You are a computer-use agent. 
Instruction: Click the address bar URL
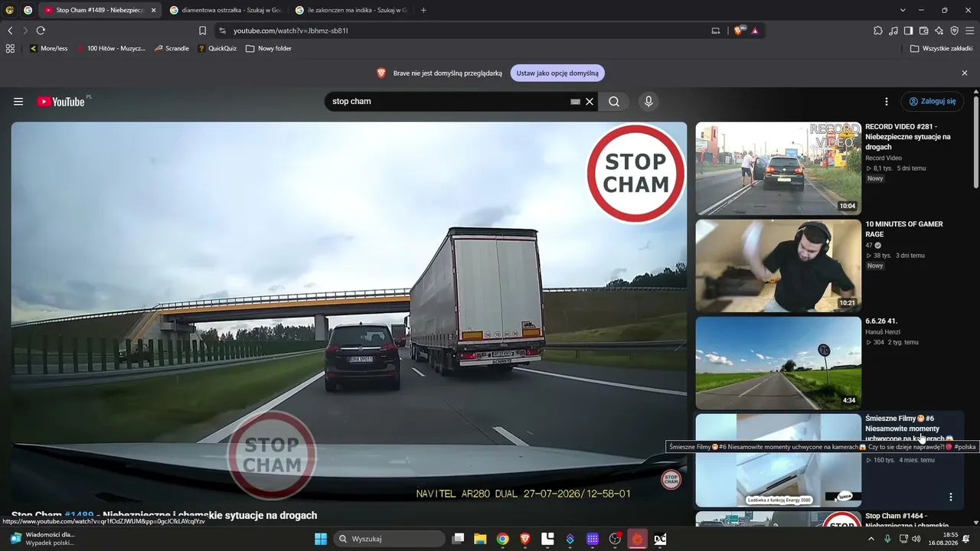coord(291,31)
